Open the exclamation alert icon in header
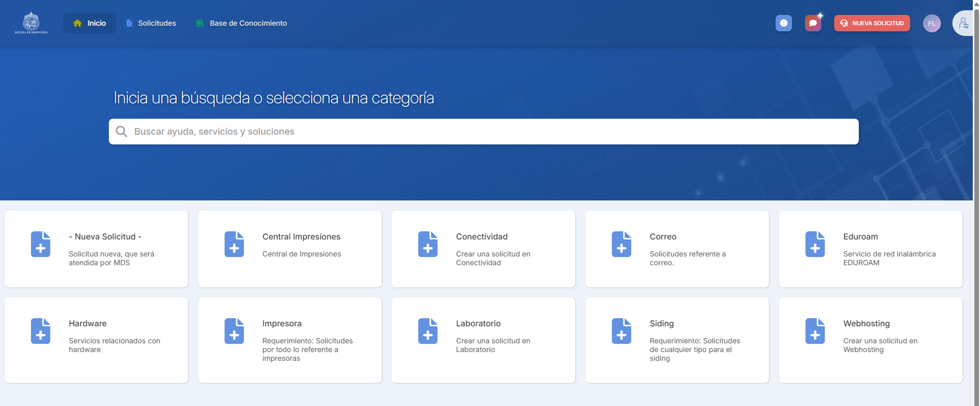 pyautogui.click(x=783, y=23)
